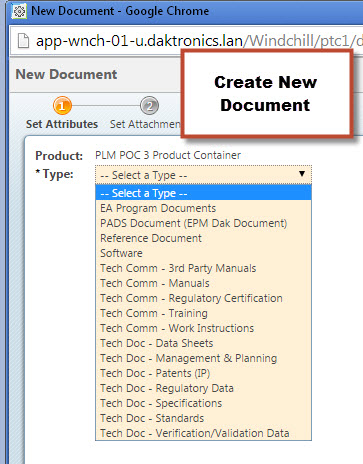The width and height of the screenshot is (363, 464).
Task: Select Tech Comm - 3rd Party Manuals
Action: (203, 268)
